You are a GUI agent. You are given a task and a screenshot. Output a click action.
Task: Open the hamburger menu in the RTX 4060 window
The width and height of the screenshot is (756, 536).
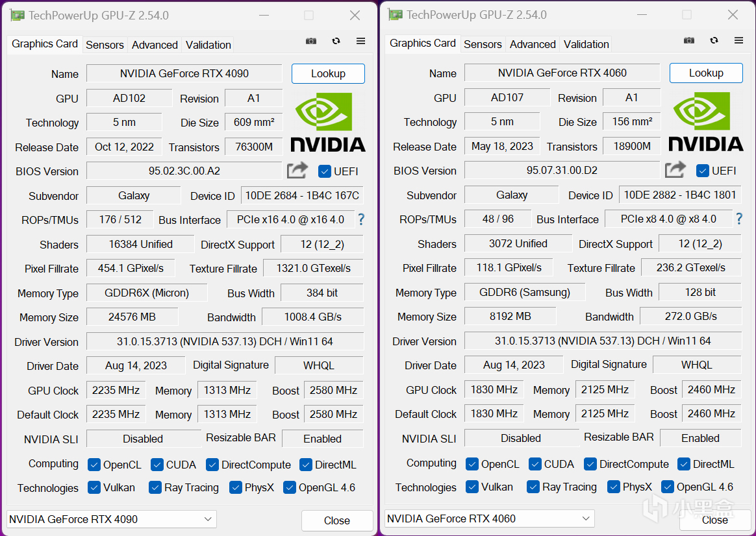click(738, 40)
